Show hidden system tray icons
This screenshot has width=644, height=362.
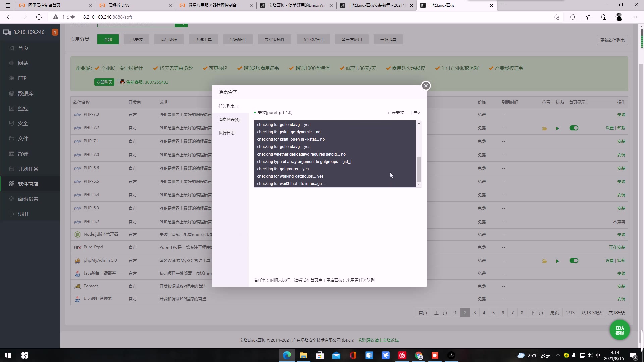[x=558, y=355]
